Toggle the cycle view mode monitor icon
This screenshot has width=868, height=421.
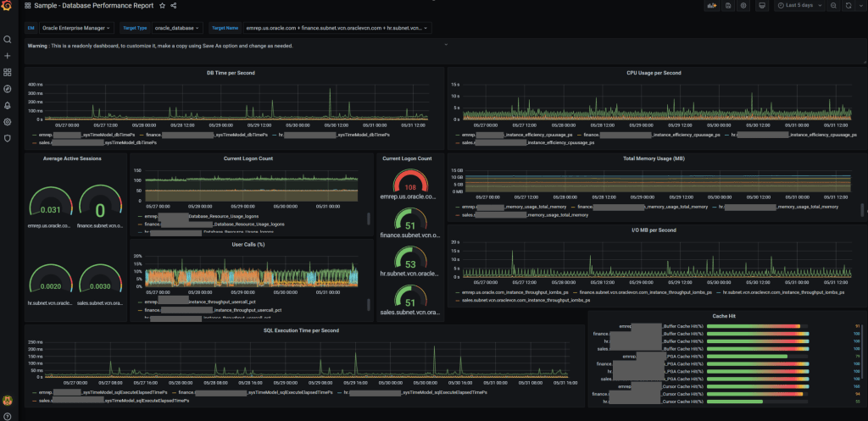[x=762, y=6]
